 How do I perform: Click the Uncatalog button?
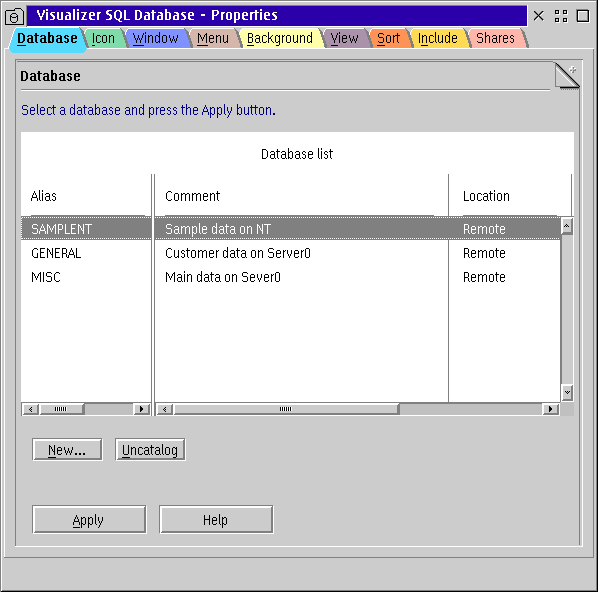[x=150, y=450]
